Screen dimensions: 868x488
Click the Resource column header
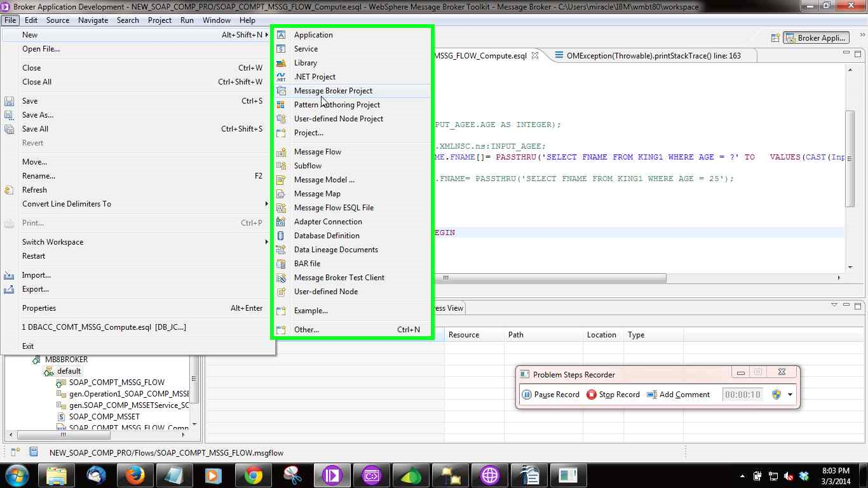click(464, 335)
